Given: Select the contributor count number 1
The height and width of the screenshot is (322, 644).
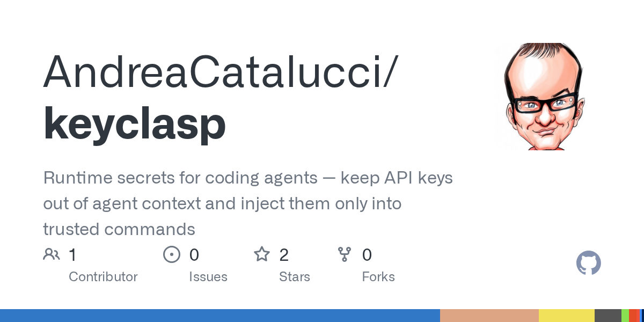Looking at the screenshot, I should (73, 255).
